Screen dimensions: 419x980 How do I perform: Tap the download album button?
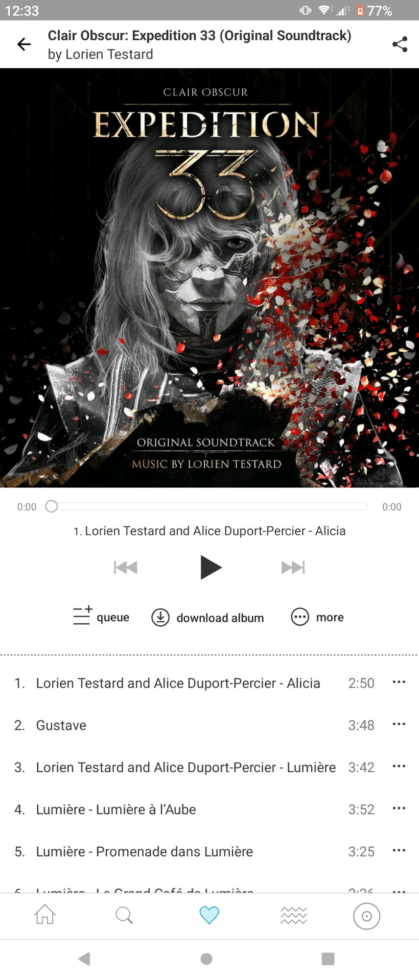point(208,617)
